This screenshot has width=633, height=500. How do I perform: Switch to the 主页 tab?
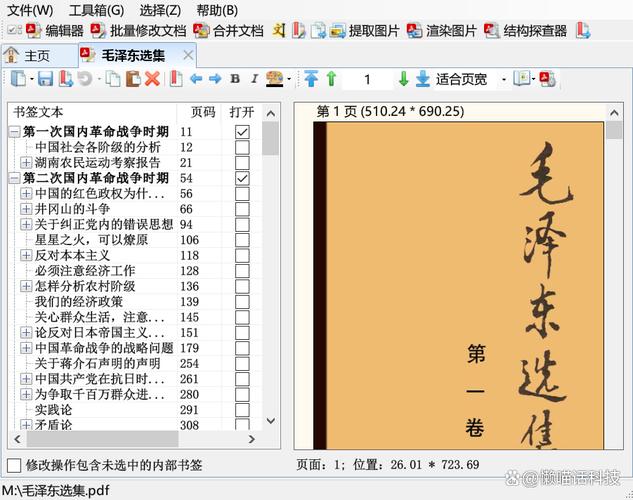coord(39,56)
